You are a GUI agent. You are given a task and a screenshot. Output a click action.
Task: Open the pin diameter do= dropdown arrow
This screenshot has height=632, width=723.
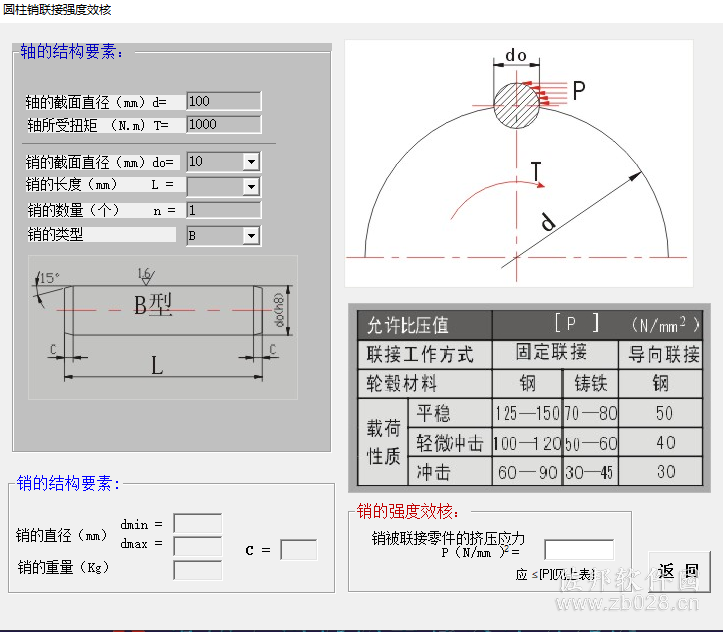(251, 162)
